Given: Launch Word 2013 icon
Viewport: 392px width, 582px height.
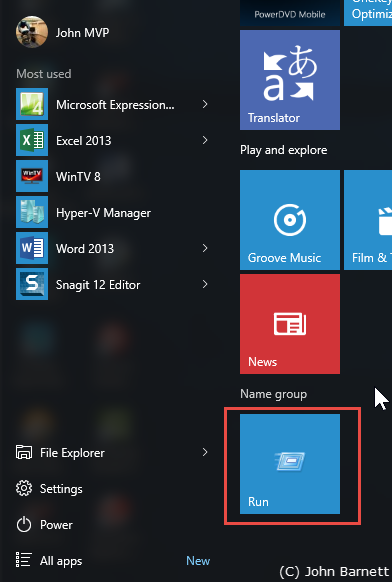Looking at the screenshot, I should pyautogui.click(x=32, y=248).
